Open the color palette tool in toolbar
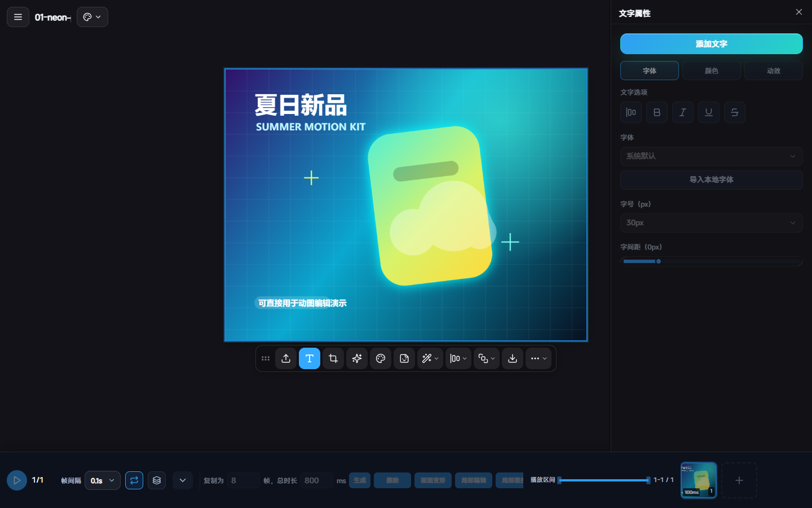The height and width of the screenshot is (508, 812). pos(381,358)
